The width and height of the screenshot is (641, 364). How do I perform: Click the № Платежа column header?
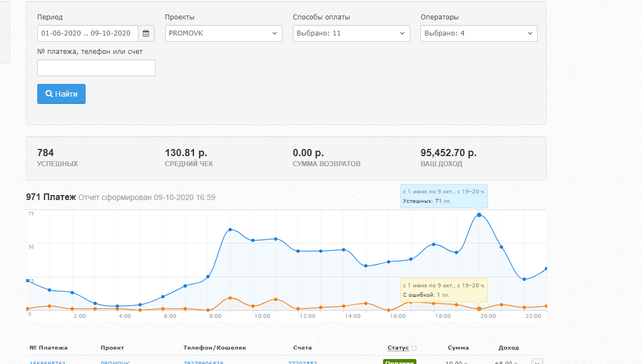point(48,348)
